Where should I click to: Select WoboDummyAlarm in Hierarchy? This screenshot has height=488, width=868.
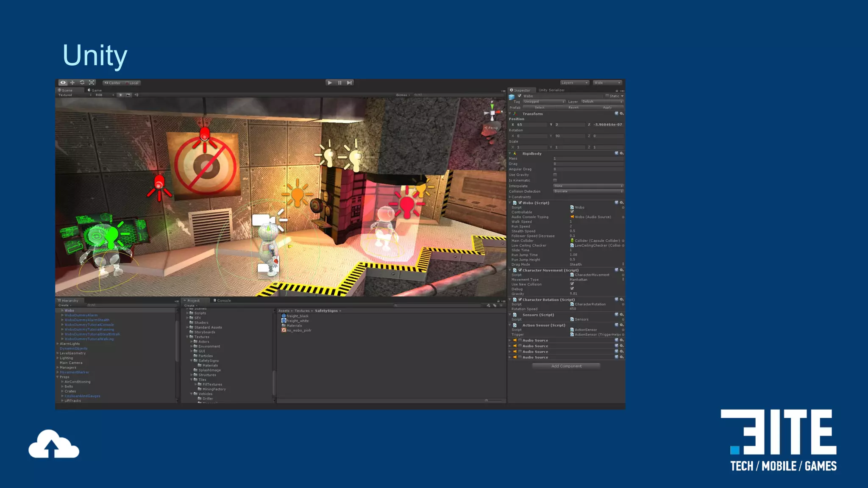(x=81, y=315)
